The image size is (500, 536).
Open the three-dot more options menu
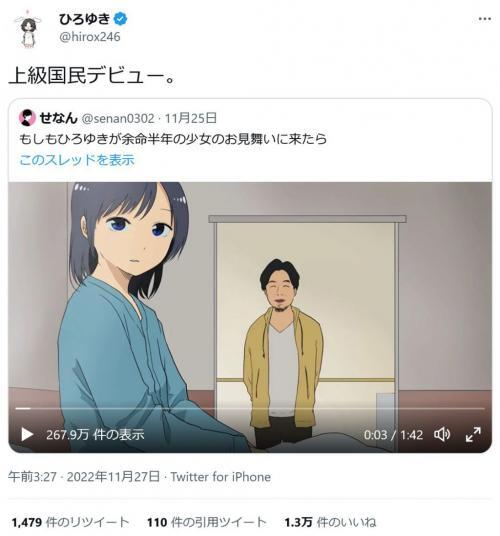point(485,19)
